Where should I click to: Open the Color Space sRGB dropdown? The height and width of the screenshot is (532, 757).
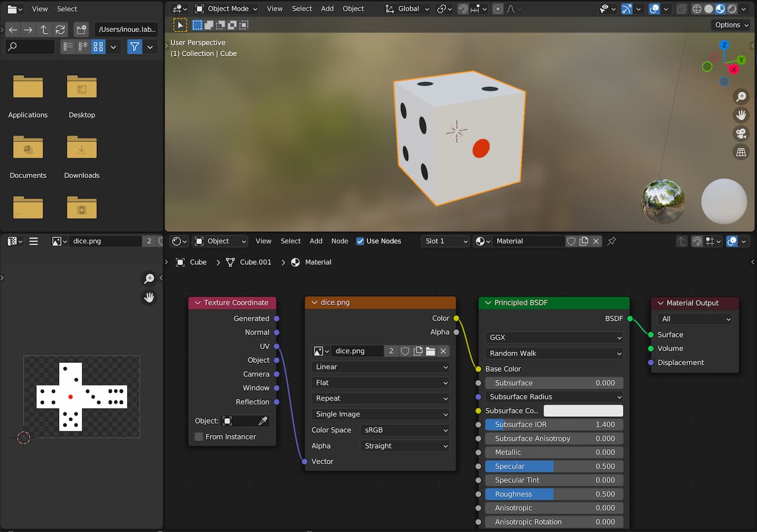click(x=405, y=430)
